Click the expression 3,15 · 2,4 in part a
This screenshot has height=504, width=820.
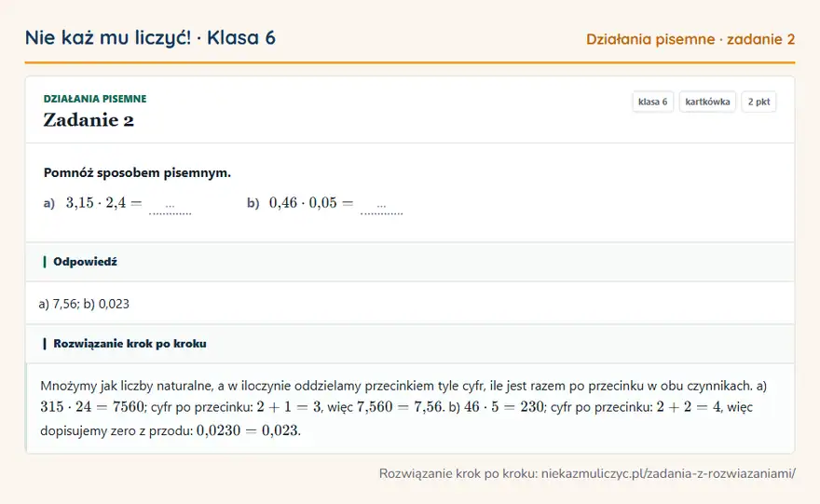pos(96,203)
